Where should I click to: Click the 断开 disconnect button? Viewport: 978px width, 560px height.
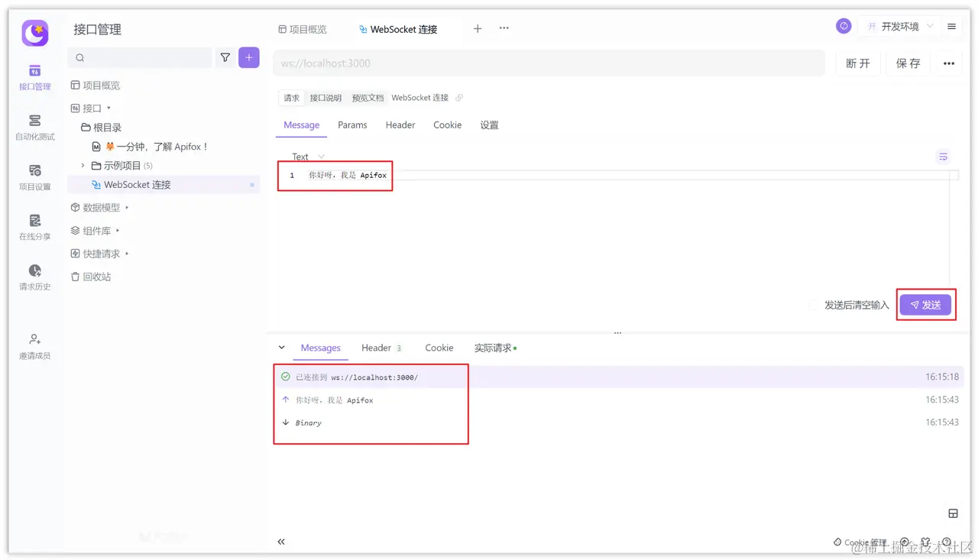point(858,63)
